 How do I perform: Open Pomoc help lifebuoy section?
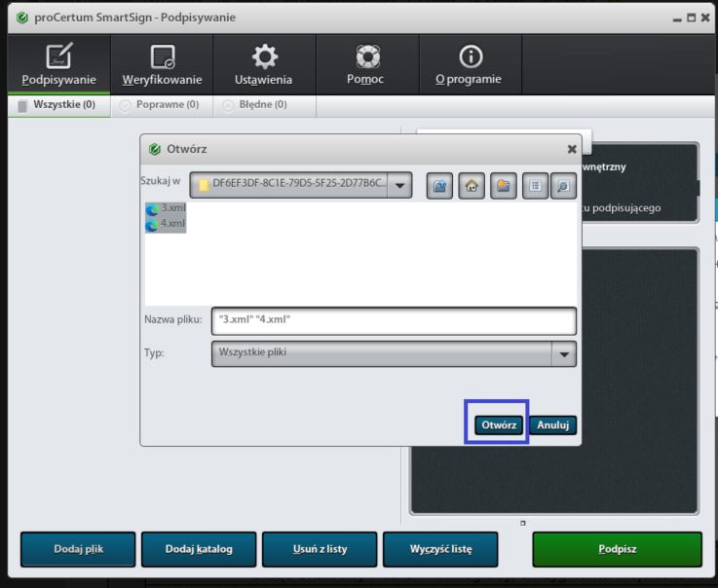pos(367,64)
